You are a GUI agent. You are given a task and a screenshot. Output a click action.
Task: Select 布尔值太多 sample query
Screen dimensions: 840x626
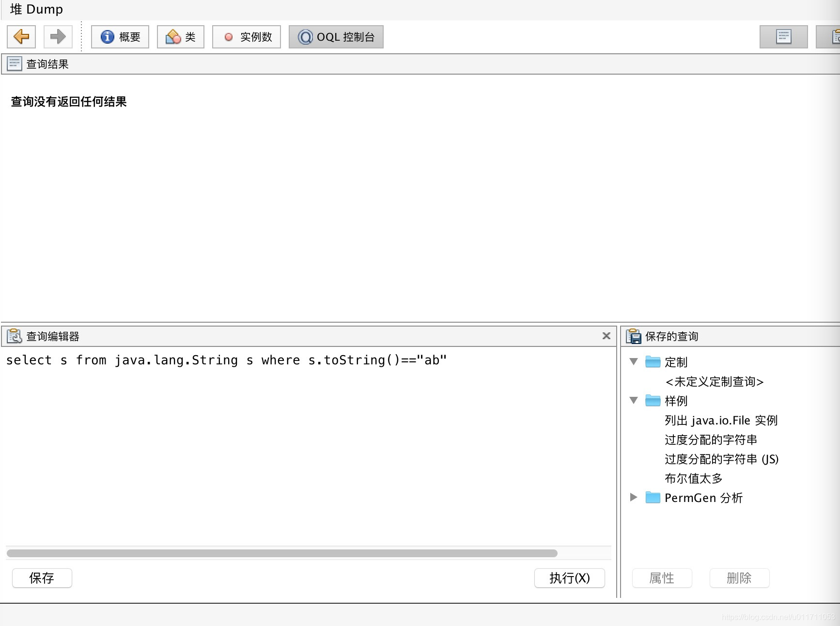[x=694, y=479]
